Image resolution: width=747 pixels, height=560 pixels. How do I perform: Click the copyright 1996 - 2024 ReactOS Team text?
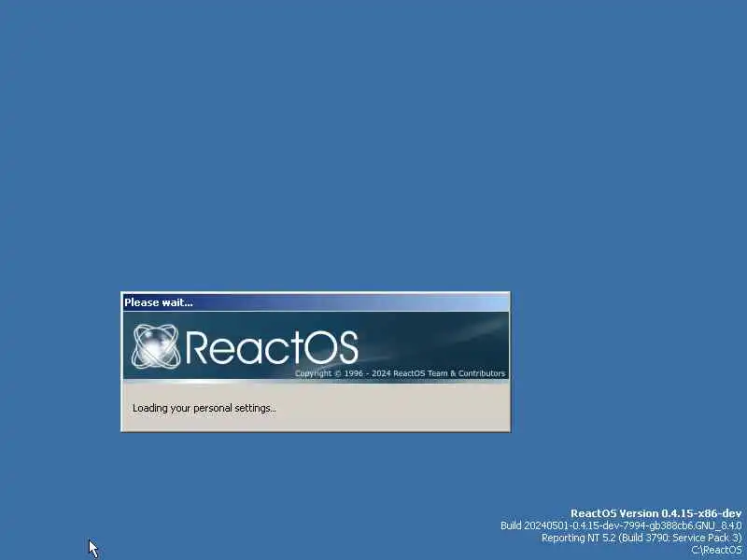pyautogui.click(x=400, y=373)
